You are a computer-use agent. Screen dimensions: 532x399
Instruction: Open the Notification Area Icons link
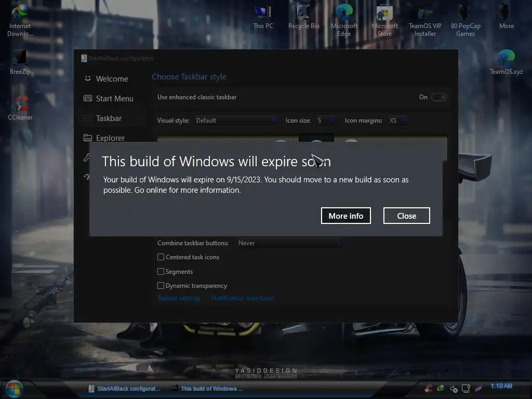pyautogui.click(x=243, y=298)
